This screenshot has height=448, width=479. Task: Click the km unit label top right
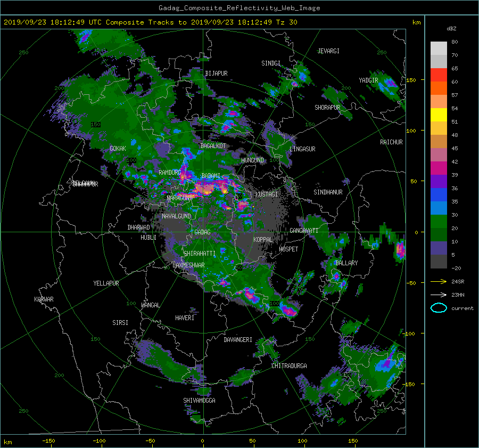click(x=416, y=22)
